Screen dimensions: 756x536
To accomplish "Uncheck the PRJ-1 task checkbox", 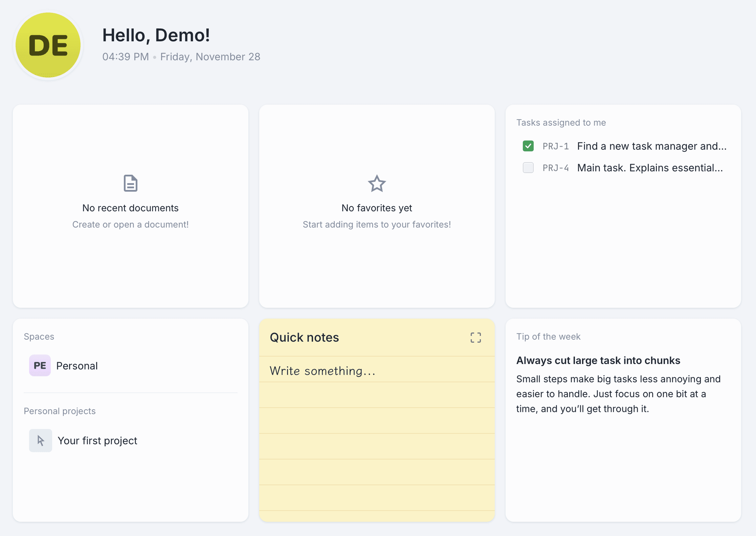I will click(528, 146).
